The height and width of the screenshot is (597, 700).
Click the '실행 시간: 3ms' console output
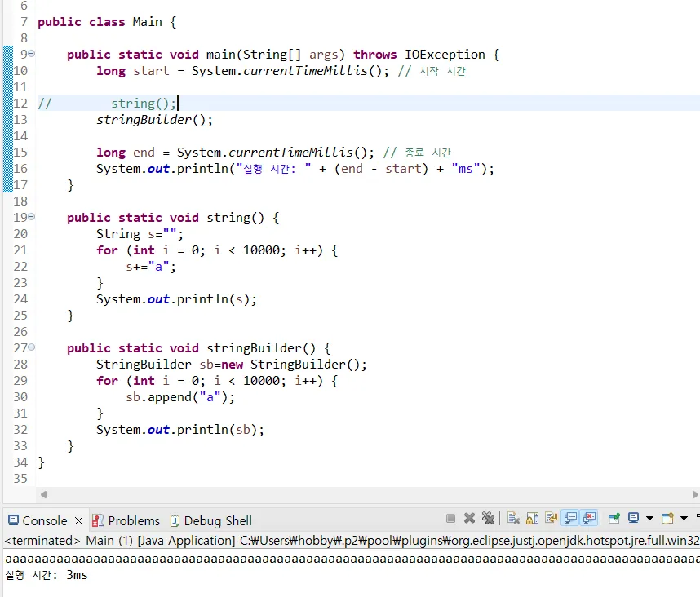click(47, 575)
